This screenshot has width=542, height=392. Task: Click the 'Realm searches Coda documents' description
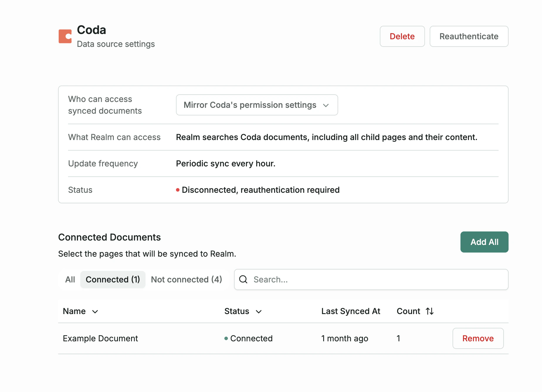pos(326,137)
